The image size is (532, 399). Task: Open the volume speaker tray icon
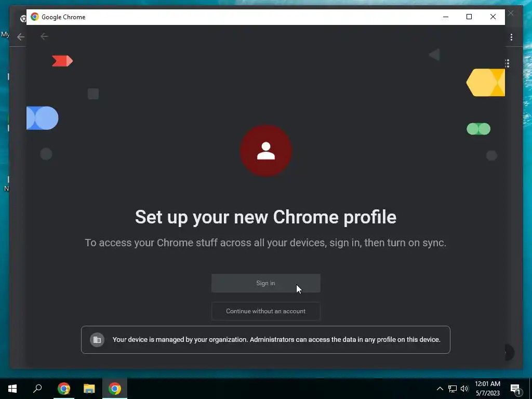coord(464,389)
